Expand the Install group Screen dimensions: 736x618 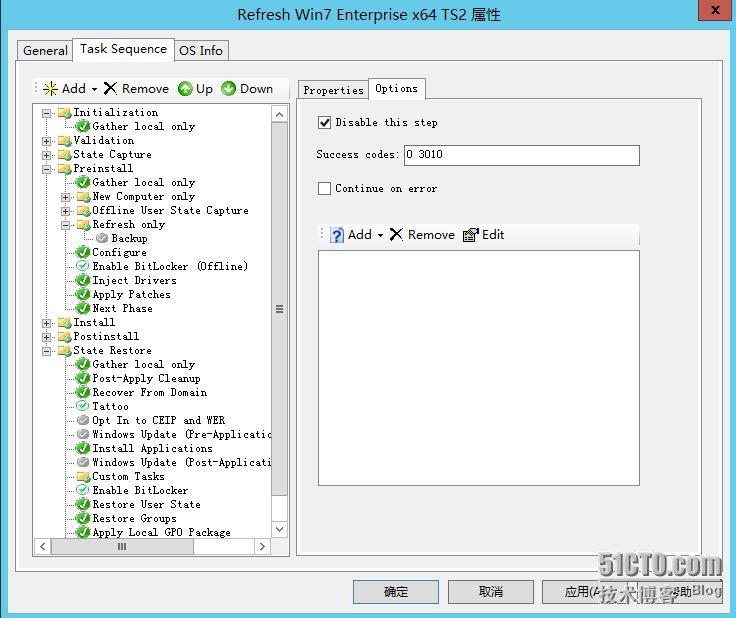coord(46,323)
